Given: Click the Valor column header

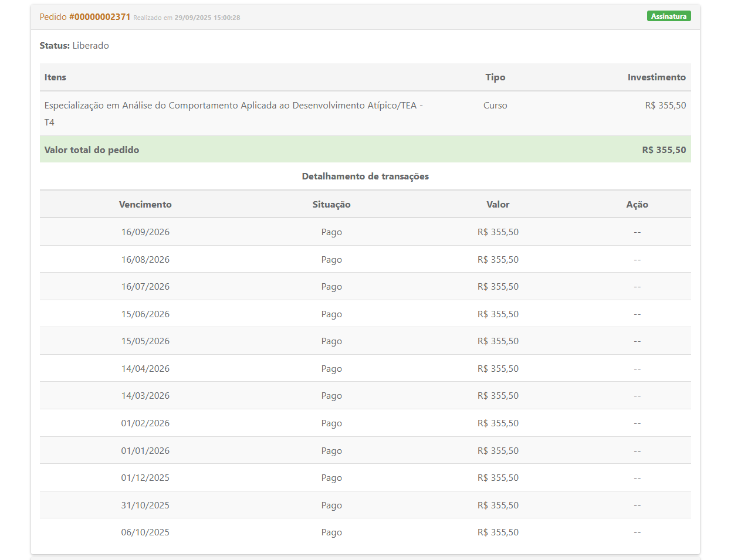Looking at the screenshot, I should (498, 205).
